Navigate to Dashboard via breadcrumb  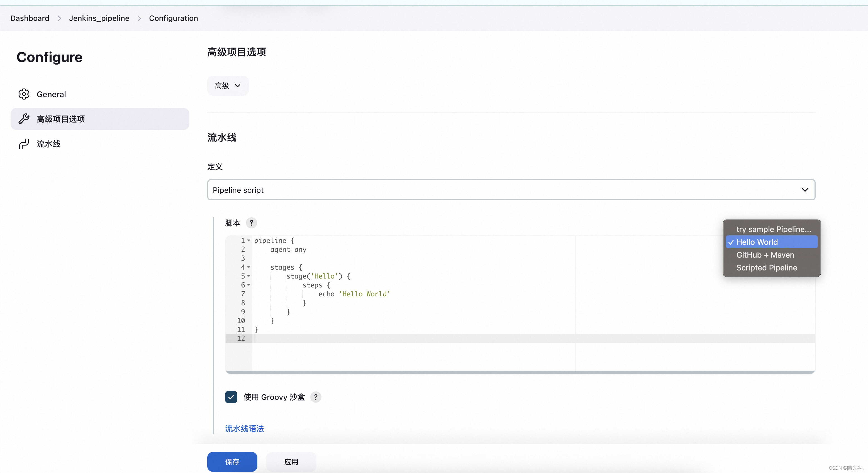29,18
